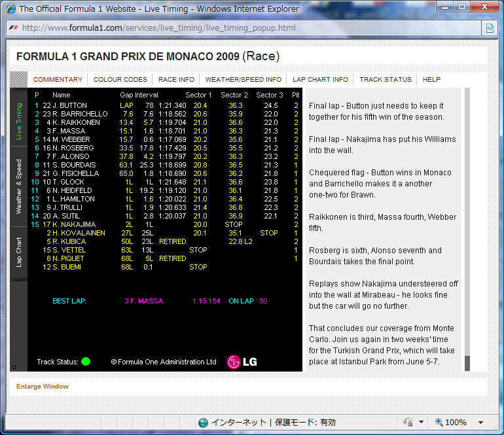Click Button's lap time 1:21.340
504x435 pixels.
coord(172,105)
